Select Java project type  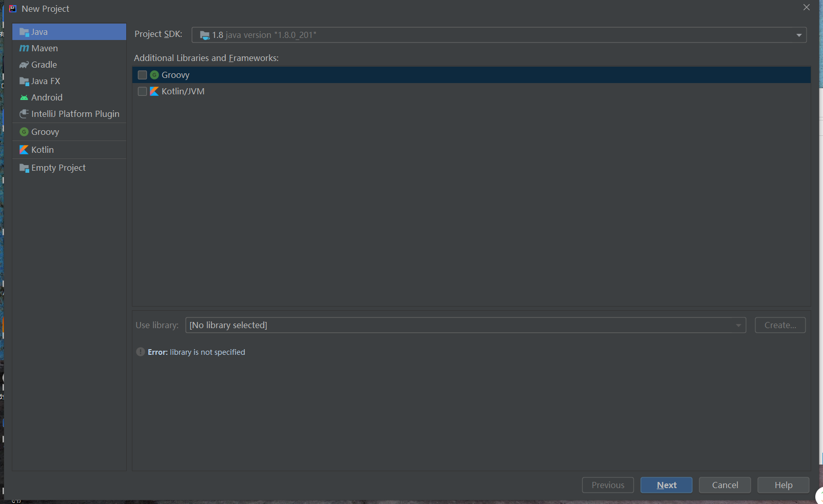[x=69, y=32]
